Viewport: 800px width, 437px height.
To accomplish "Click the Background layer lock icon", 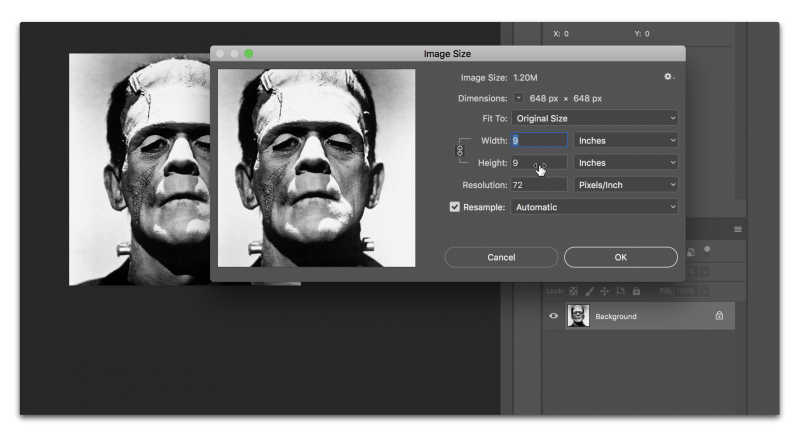I will 719,316.
